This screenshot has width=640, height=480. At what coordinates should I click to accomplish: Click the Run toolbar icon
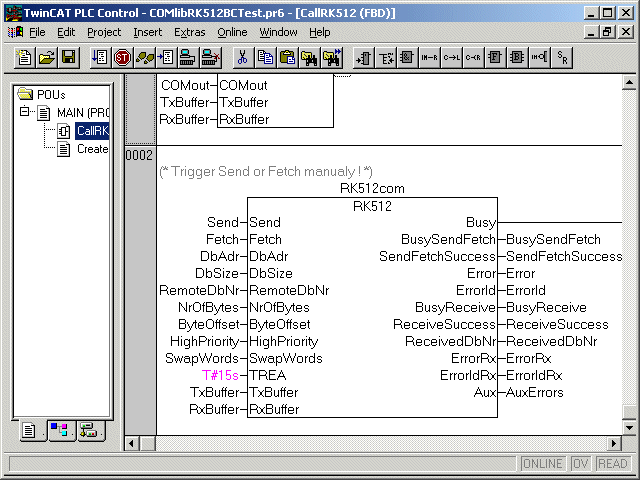[x=100, y=58]
